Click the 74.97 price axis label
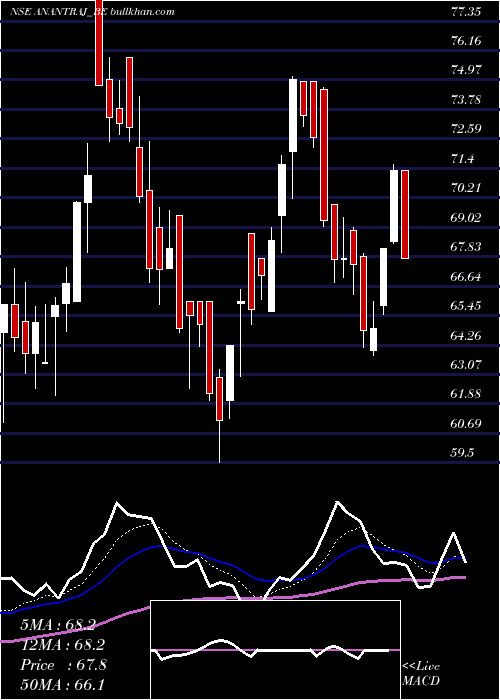The image size is (500, 700). coord(466,70)
